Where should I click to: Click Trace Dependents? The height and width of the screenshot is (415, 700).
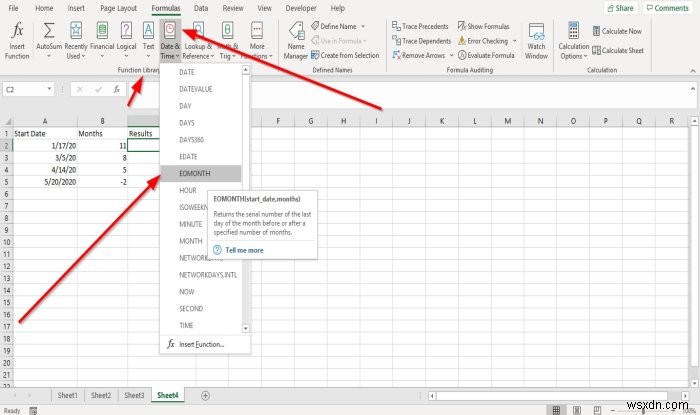click(421, 41)
